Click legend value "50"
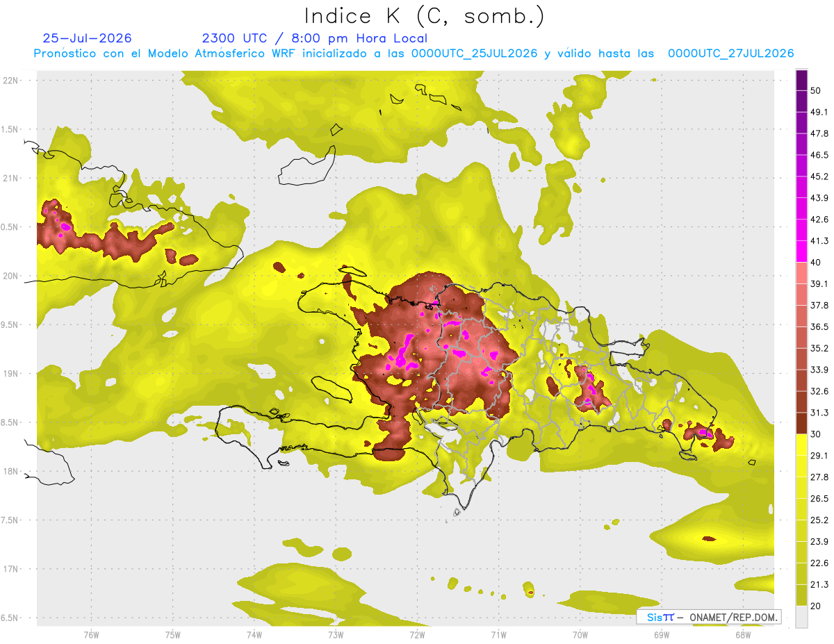The width and height of the screenshot is (834, 644). coord(816,90)
